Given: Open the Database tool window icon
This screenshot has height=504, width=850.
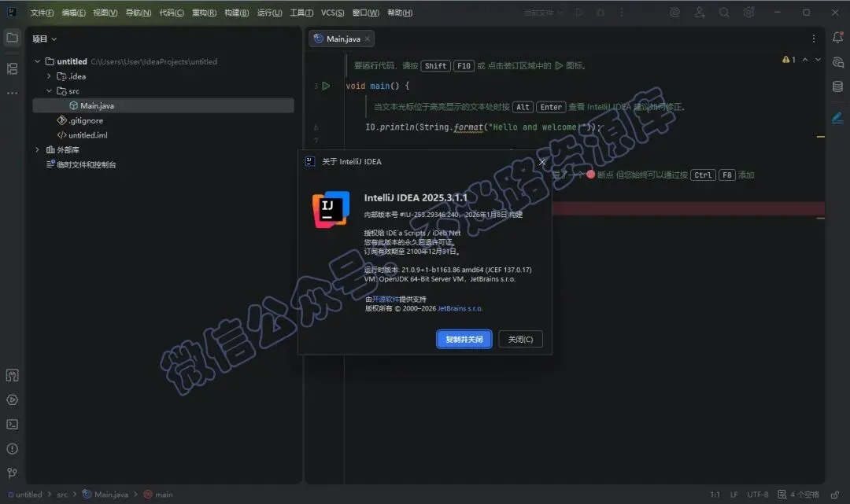Looking at the screenshot, I should pyautogui.click(x=837, y=86).
